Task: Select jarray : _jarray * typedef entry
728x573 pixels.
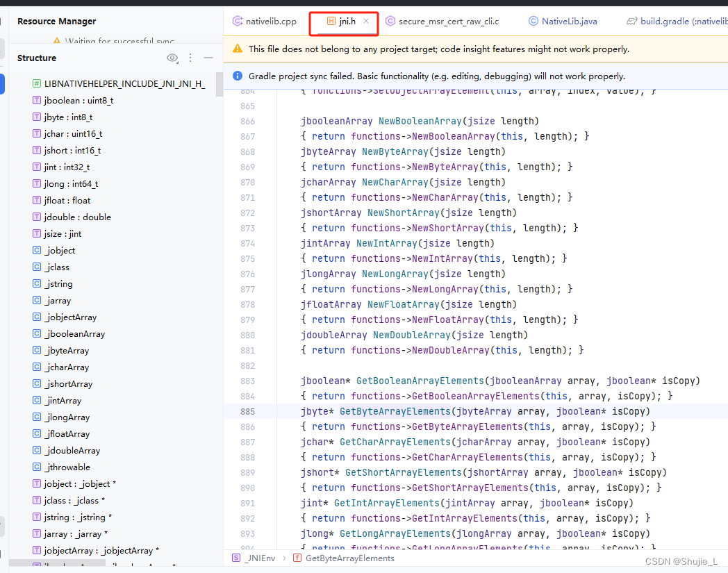Action: (x=70, y=534)
